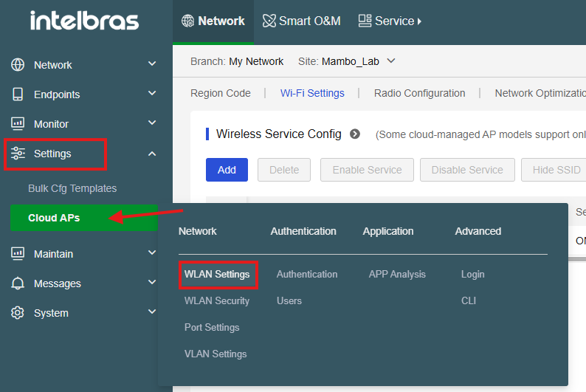586x392 pixels.
Task: Switch to the Network top tab
Action: (x=213, y=21)
